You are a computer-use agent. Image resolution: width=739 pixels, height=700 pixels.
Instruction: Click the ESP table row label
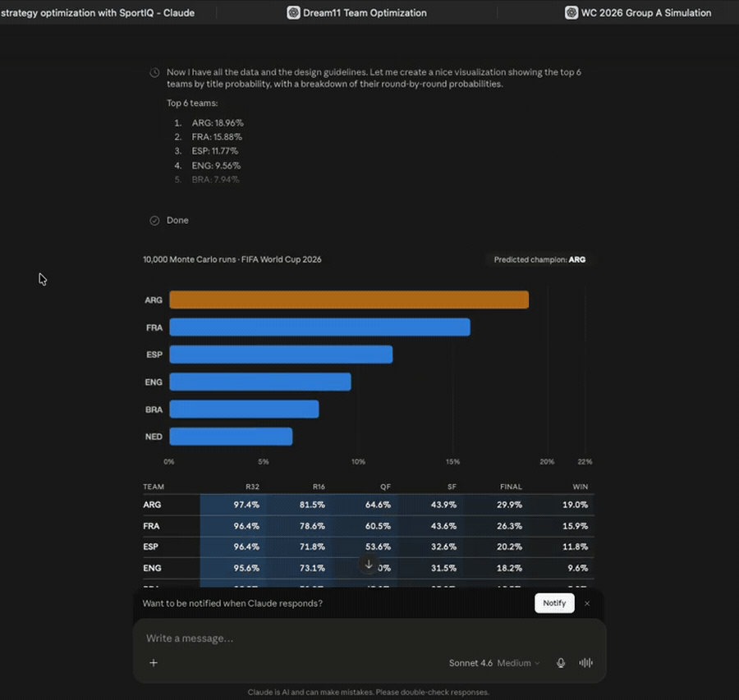pyautogui.click(x=151, y=547)
